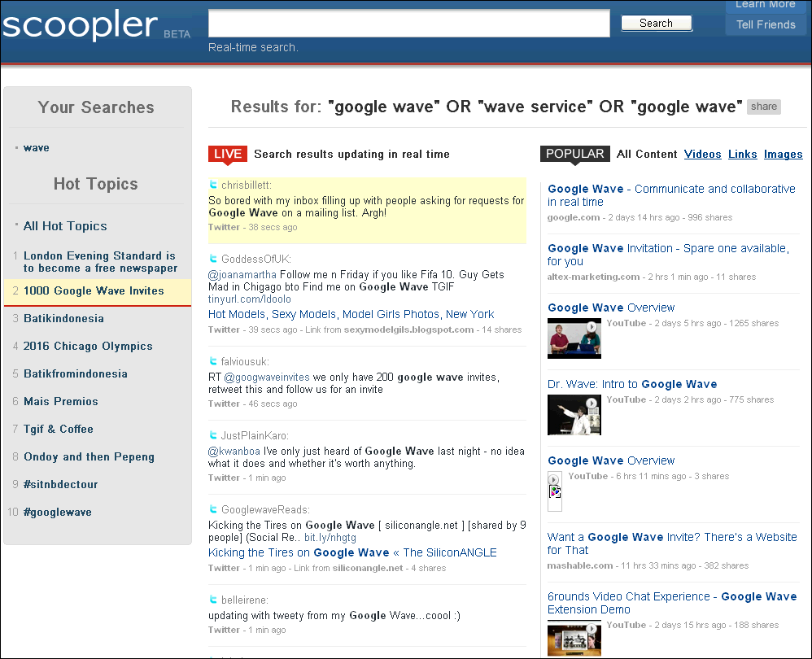Click the Twitter icon beside GooglewaveReads
Viewport: 812px width, 659px height.
pos(213,508)
